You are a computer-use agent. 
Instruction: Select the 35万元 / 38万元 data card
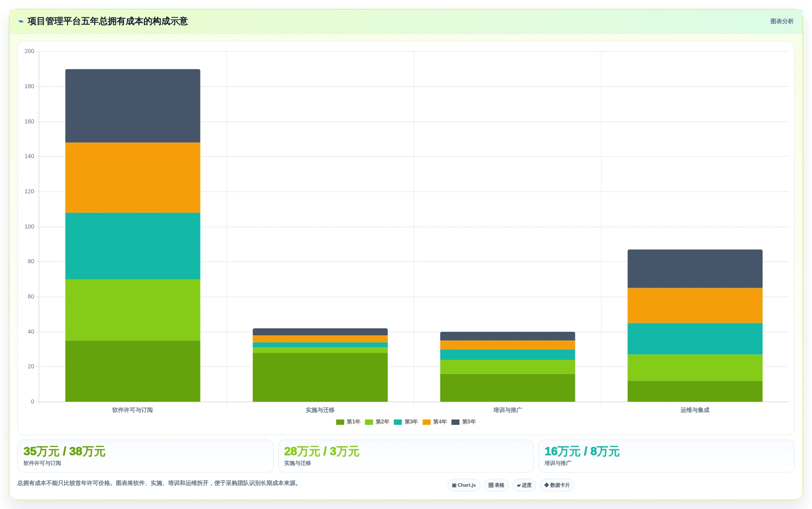coord(145,456)
